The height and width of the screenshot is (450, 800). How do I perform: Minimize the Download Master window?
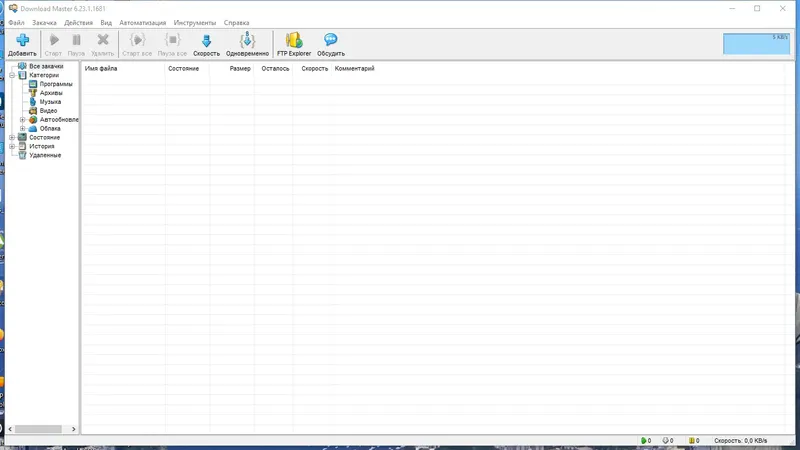(732, 9)
